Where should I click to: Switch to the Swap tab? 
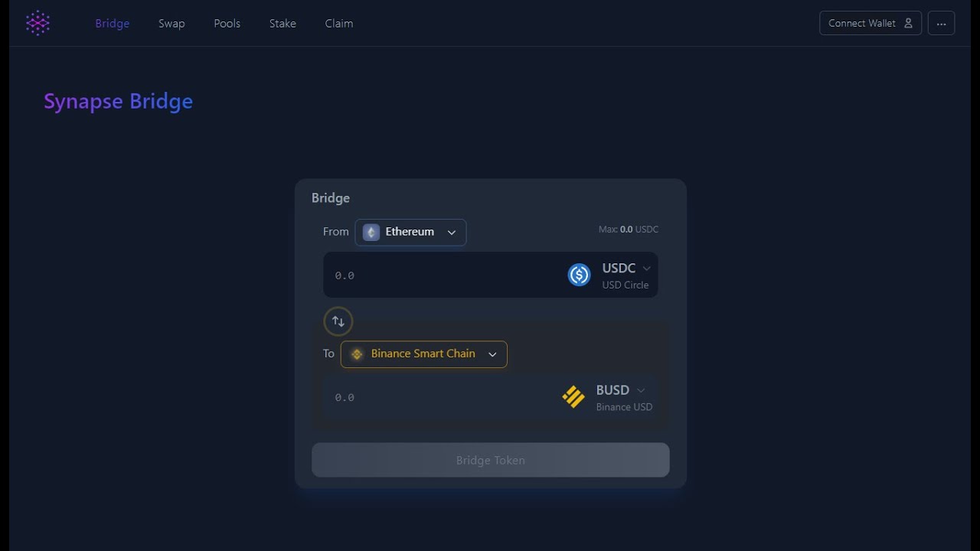171,24
